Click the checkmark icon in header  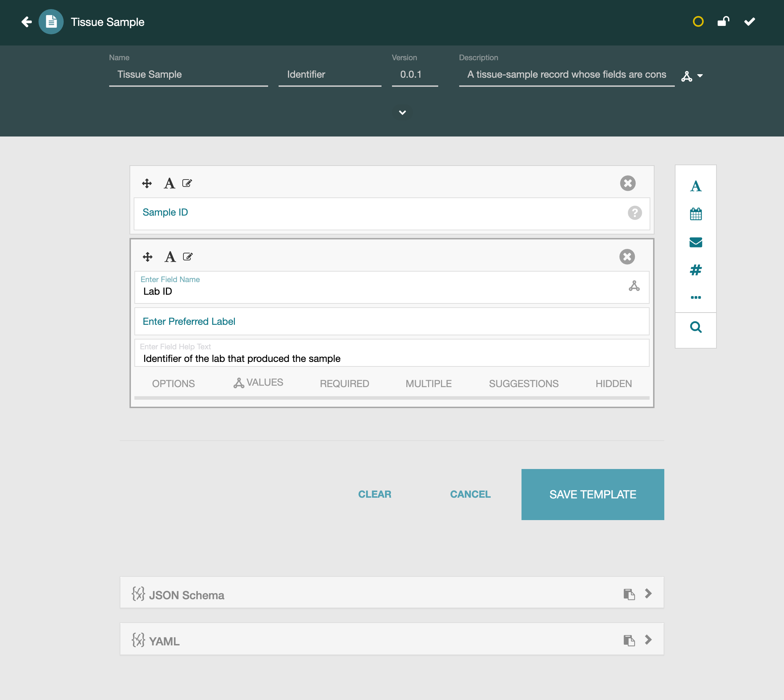click(749, 22)
